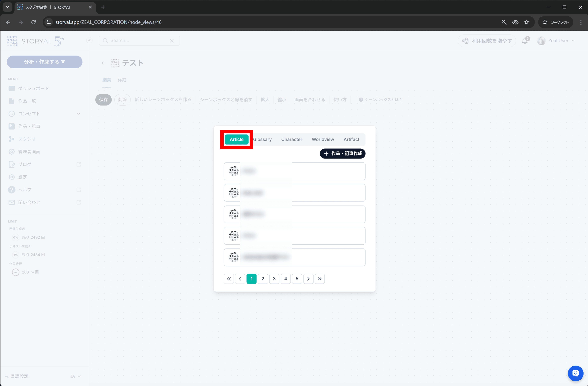The image size is (588, 386).
Task: Select the Worldview tab
Action: pyautogui.click(x=323, y=139)
